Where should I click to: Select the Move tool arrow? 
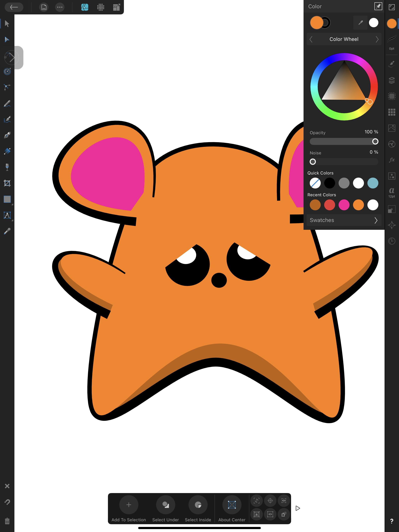point(7,24)
